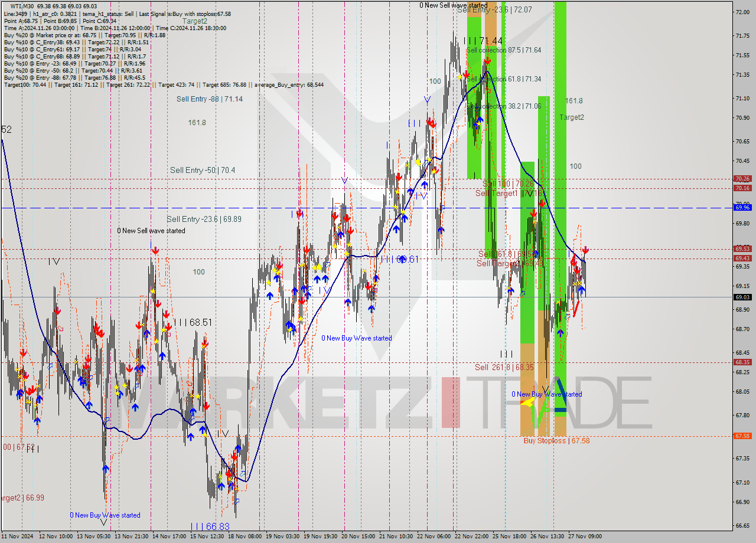
Task: Click the 'I I | 68.51' wave label
Action: point(193,322)
